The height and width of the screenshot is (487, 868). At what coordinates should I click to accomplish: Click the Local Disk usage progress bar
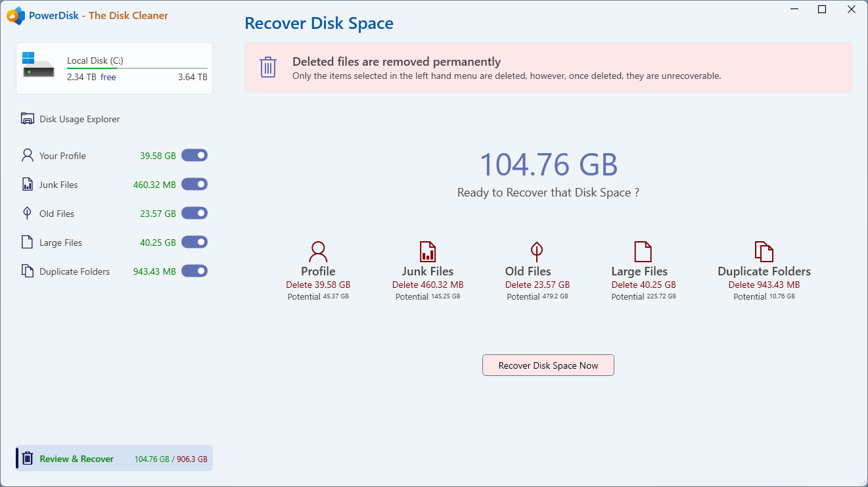(x=137, y=68)
